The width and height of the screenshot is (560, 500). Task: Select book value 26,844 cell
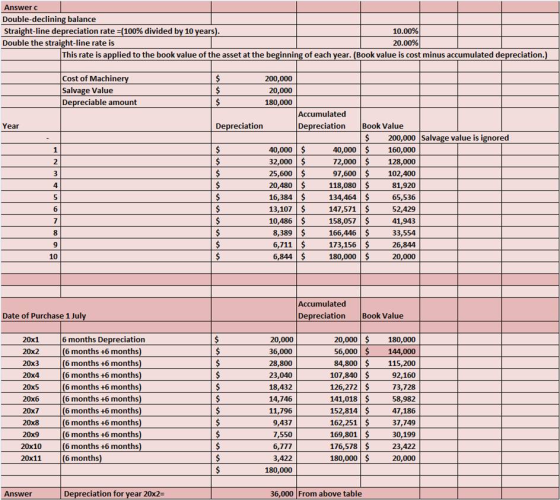coord(390,245)
